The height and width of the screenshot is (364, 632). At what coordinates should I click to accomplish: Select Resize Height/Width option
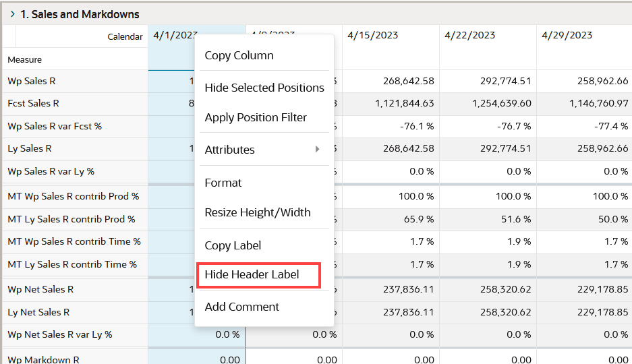pyautogui.click(x=258, y=212)
